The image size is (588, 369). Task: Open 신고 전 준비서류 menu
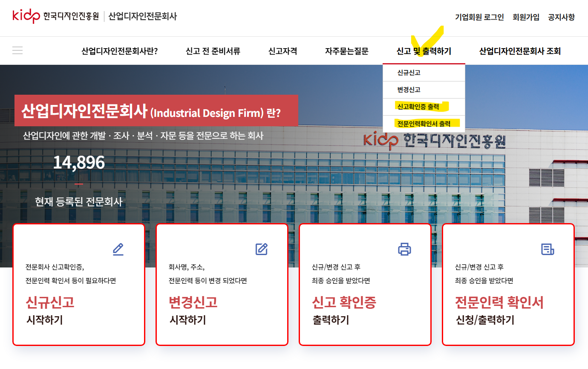coord(213,51)
